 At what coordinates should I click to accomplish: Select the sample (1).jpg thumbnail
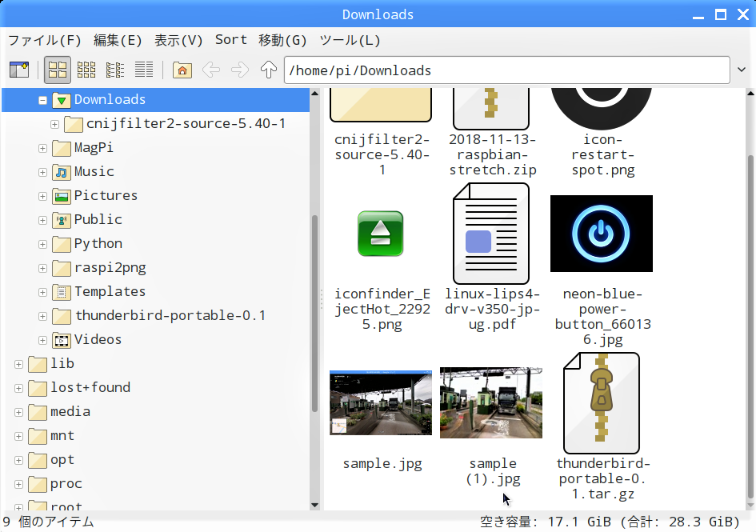point(491,402)
